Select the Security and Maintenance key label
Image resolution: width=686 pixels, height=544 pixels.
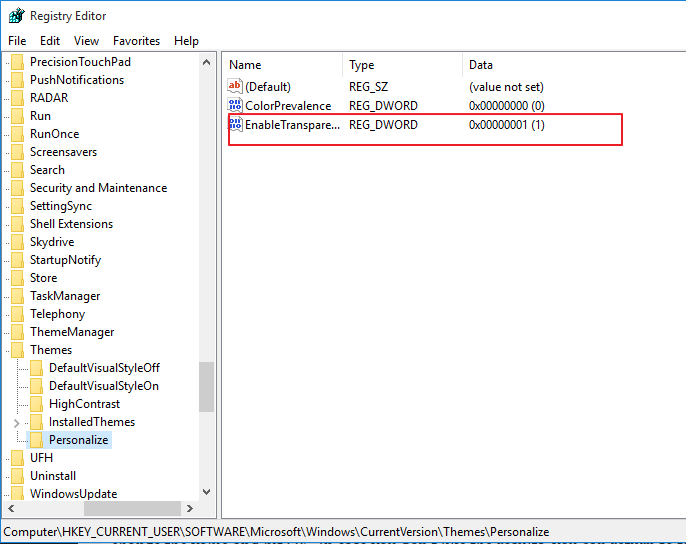(x=98, y=188)
